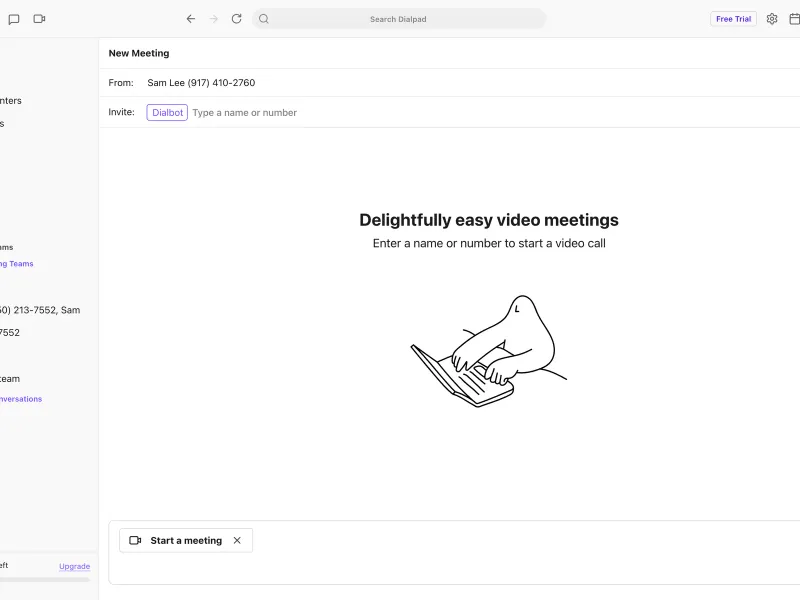Select the Dialbot invite chip
The image size is (800, 600).
tap(167, 112)
